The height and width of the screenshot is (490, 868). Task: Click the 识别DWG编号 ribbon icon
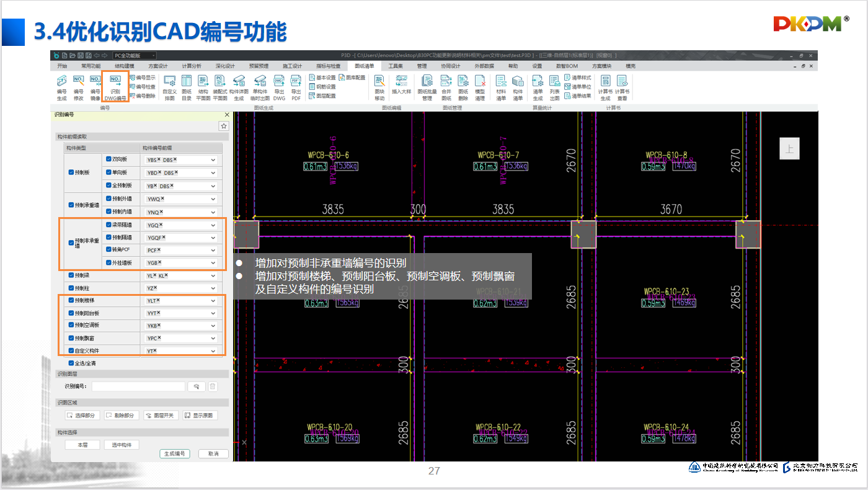(115, 86)
